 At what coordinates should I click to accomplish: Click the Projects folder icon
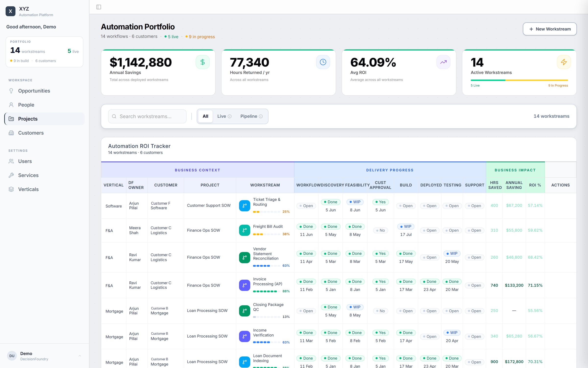click(x=11, y=119)
